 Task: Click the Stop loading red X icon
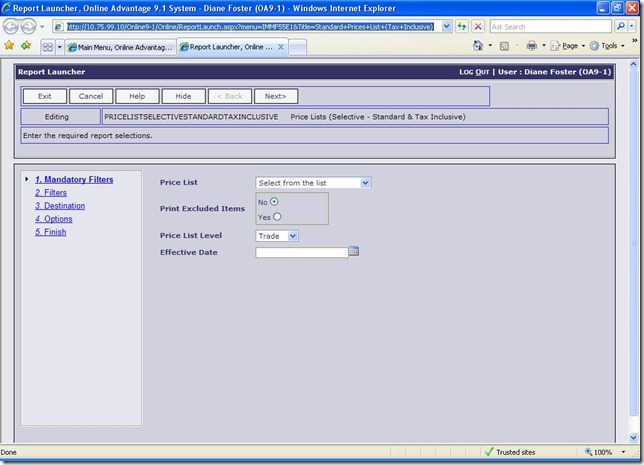(x=478, y=27)
